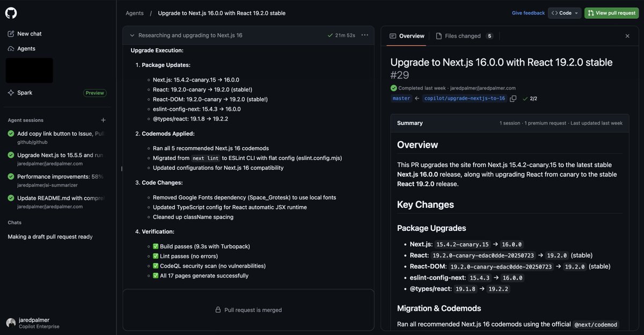Image resolution: width=644 pixels, height=335 pixels.
Task: Click the Pull request is merged lock icon
Action: 218,310
